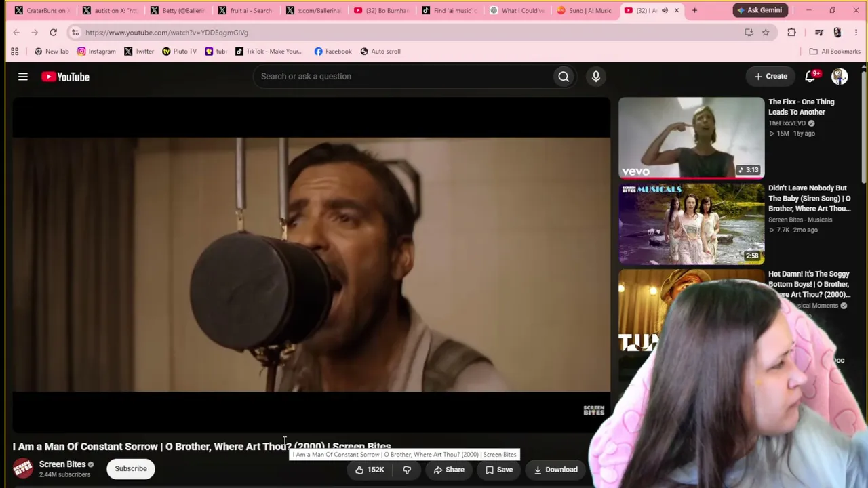868x488 pixels.
Task: Dislike the video with the thumbs-down button
Action: [x=407, y=470]
